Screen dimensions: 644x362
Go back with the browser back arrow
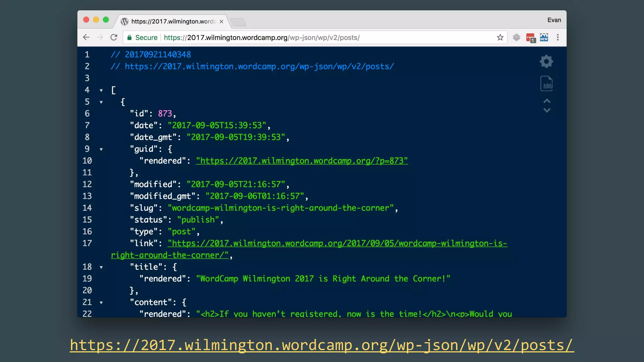86,37
